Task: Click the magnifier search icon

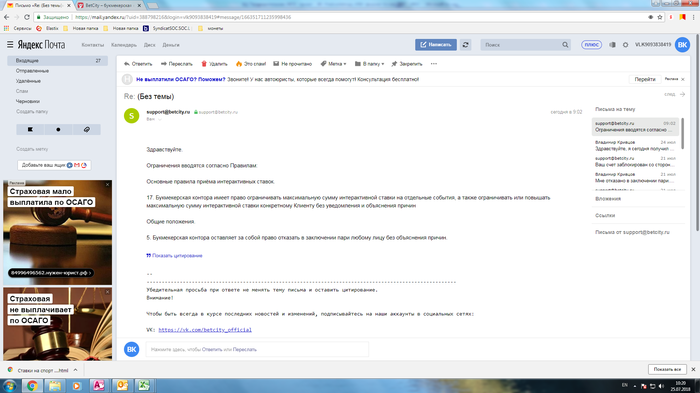Action: coord(565,45)
